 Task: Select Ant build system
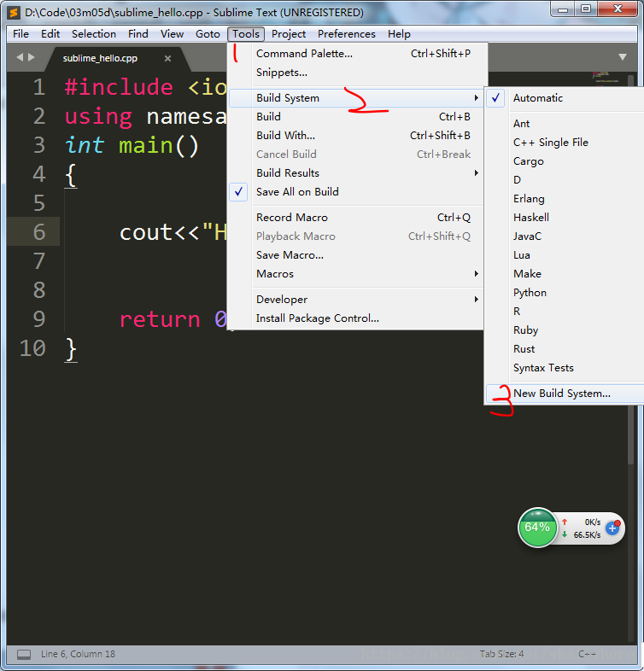(565, 124)
